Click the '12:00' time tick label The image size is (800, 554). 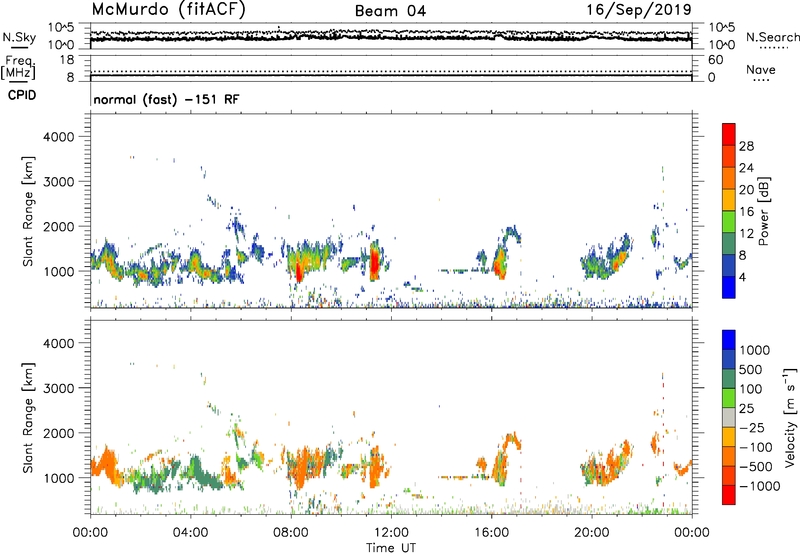pyautogui.click(x=391, y=533)
